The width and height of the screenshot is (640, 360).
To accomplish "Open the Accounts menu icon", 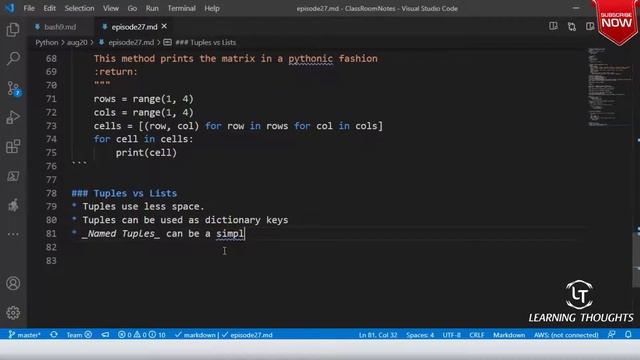I will click(x=13, y=283).
